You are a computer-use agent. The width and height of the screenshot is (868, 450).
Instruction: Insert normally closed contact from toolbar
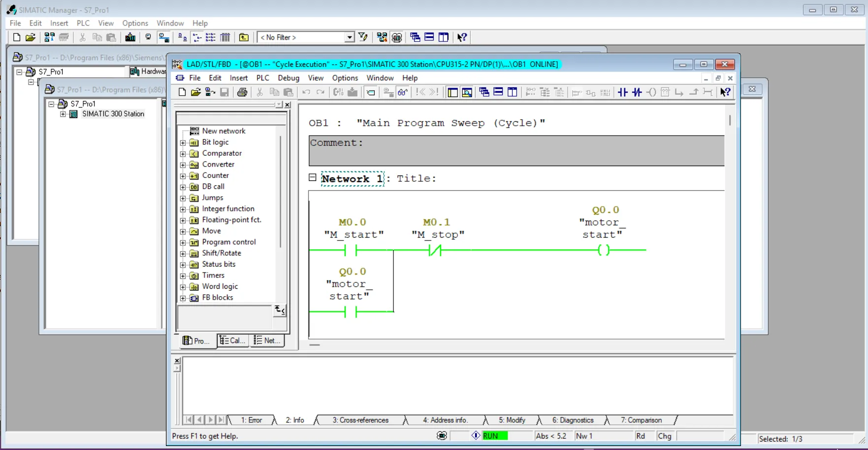(637, 92)
